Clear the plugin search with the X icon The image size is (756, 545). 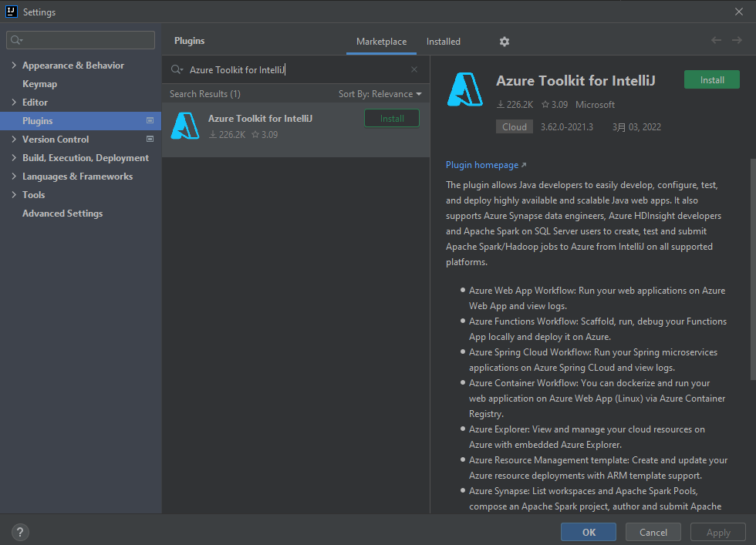[413, 69]
